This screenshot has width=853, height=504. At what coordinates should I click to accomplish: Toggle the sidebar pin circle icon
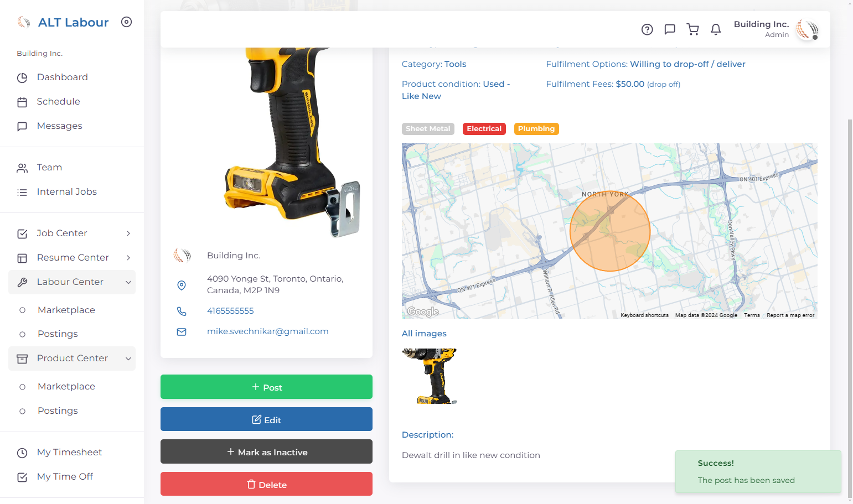pyautogui.click(x=127, y=22)
